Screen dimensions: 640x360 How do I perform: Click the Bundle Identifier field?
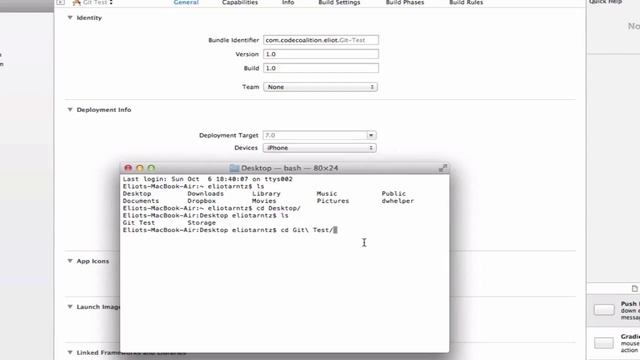click(x=321, y=40)
